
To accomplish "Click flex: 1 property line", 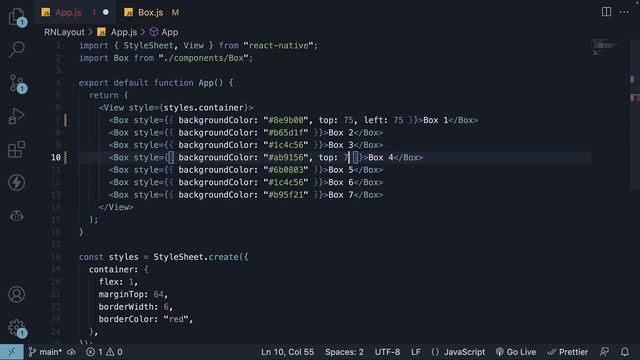I will click(x=118, y=282).
